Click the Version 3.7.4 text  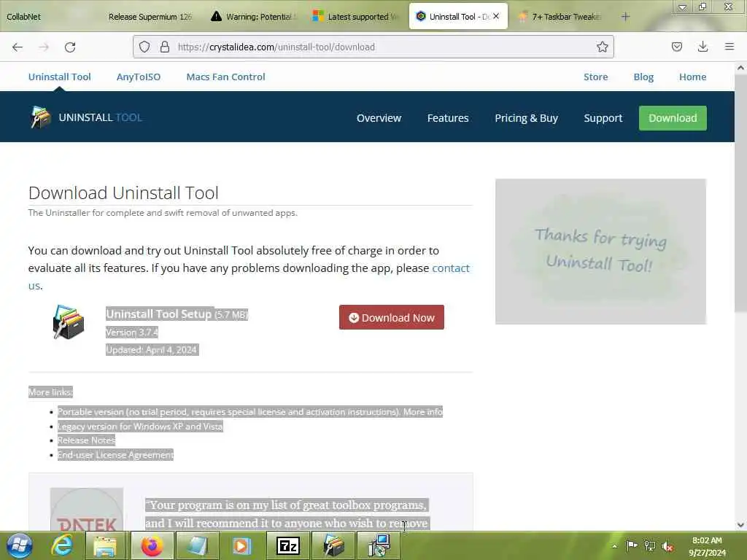(x=132, y=332)
